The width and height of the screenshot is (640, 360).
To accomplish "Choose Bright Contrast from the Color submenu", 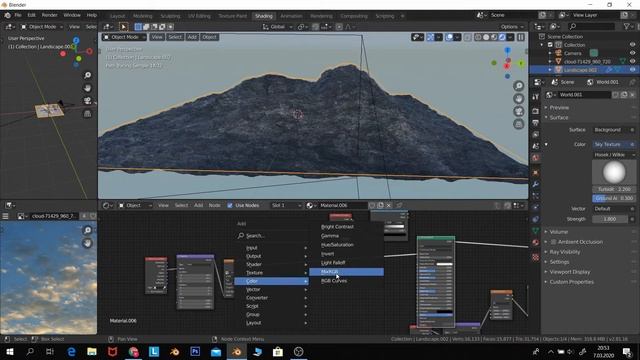I will [x=337, y=227].
